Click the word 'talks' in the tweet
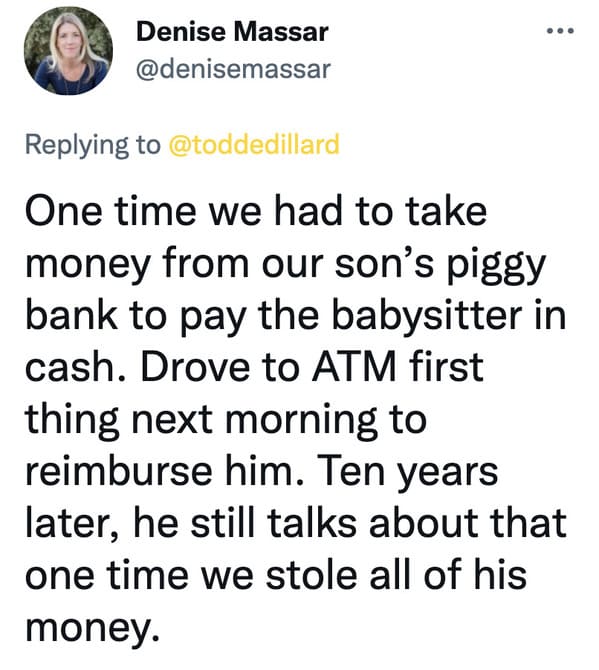This screenshot has width=599, height=670. pos(312,523)
